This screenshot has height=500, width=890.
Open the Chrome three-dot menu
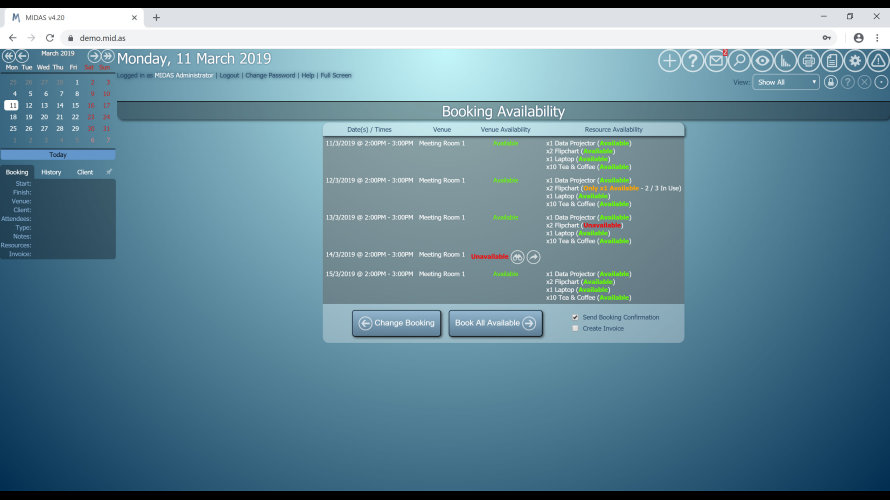877,38
